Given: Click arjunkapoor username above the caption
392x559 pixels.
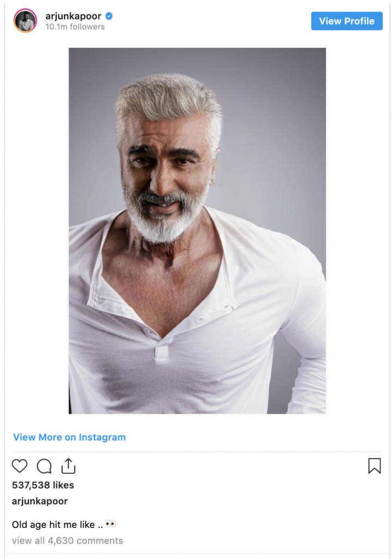Looking at the screenshot, I should click(x=40, y=501).
